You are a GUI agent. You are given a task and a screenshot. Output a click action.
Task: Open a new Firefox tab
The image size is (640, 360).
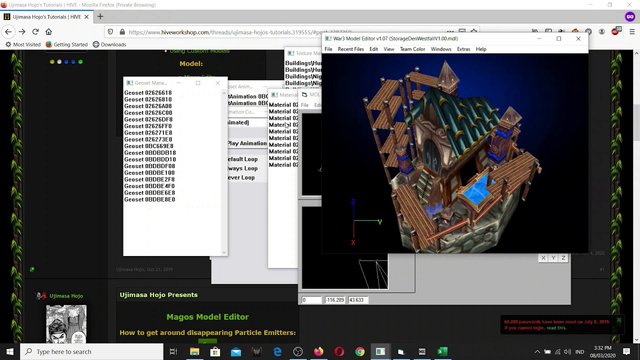pos(100,17)
